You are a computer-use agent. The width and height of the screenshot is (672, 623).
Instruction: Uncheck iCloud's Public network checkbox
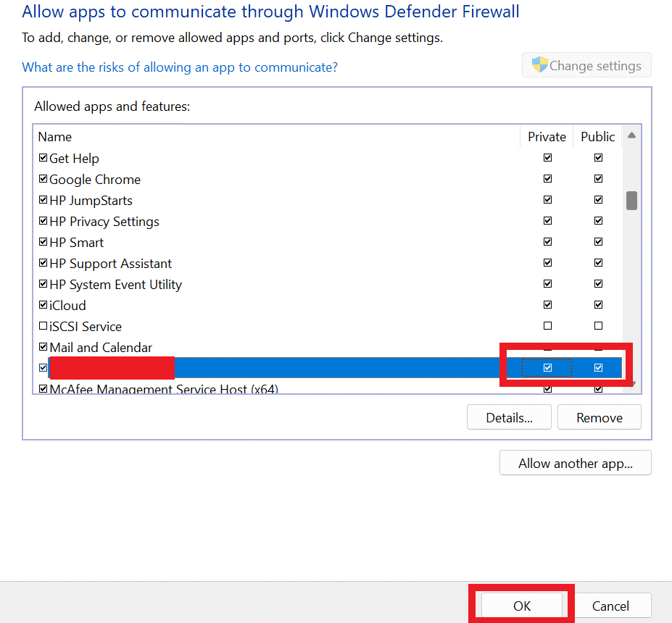pos(598,305)
